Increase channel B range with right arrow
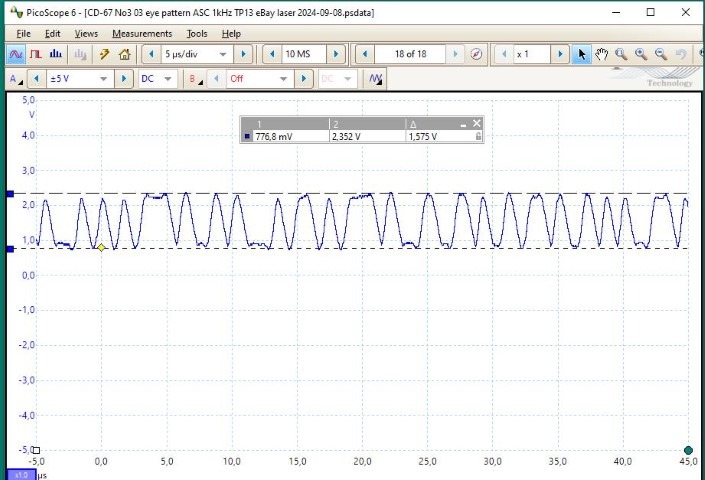 click(x=303, y=79)
